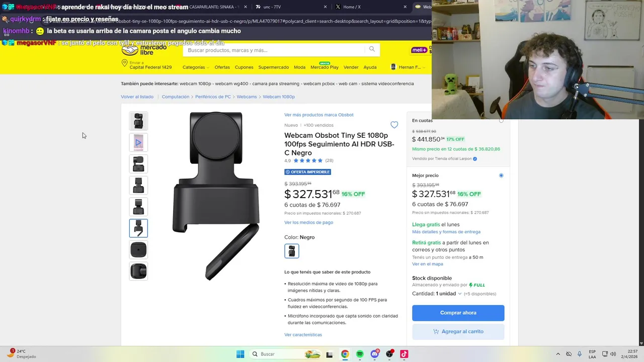The width and height of the screenshot is (644, 362).
Task: Click Ver los medios de pago
Action: pos(308,222)
